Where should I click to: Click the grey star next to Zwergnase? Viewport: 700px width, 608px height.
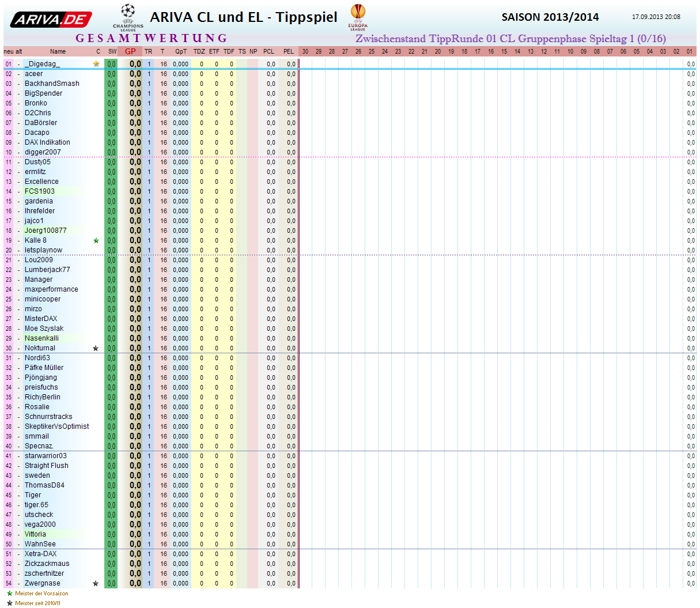[96, 583]
